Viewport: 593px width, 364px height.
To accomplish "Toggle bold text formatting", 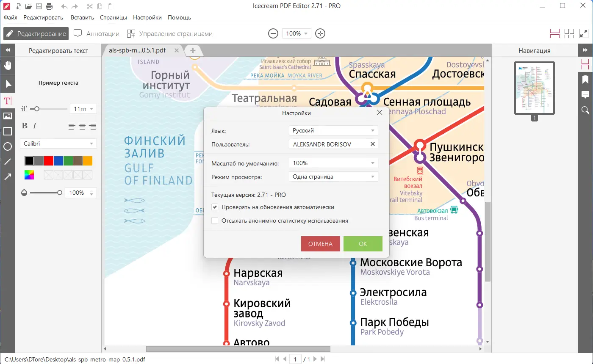I will tap(24, 126).
